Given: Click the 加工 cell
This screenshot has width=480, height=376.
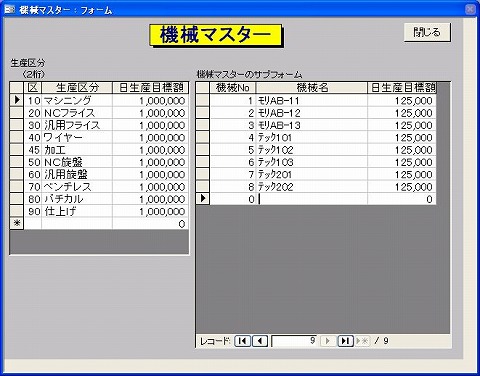Looking at the screenshot, I should (77, 150).
